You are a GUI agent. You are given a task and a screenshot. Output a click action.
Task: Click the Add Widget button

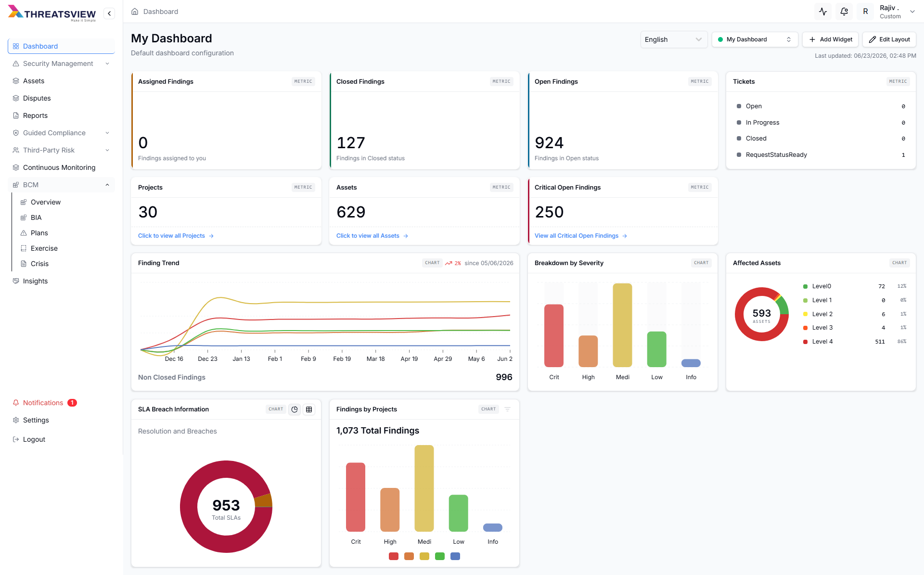(831, 39)
